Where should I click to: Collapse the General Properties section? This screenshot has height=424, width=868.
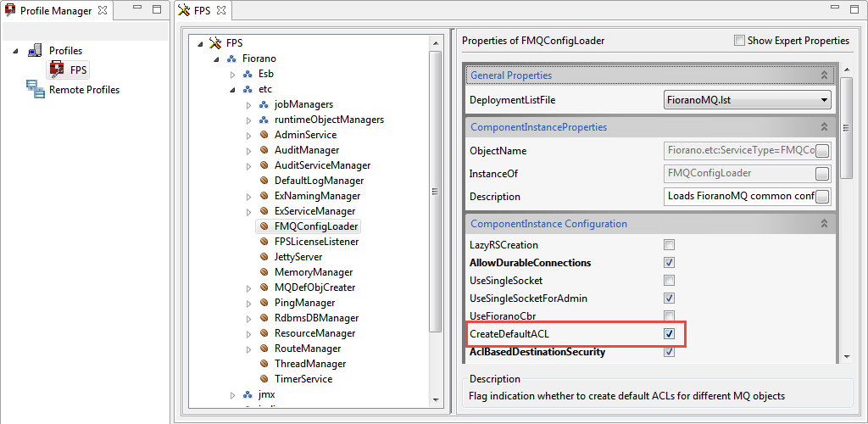pos(823,75)
